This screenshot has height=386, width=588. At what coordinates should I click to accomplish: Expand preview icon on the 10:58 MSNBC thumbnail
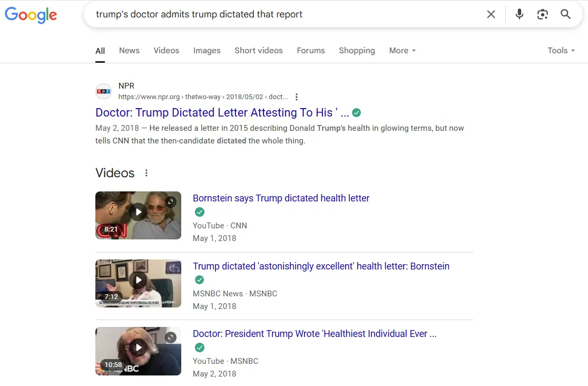tap(171, 337)
